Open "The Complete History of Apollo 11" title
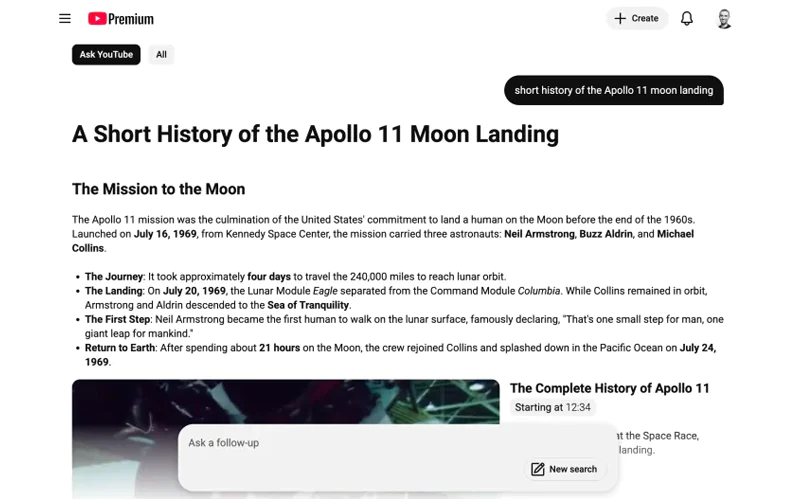 609,388
